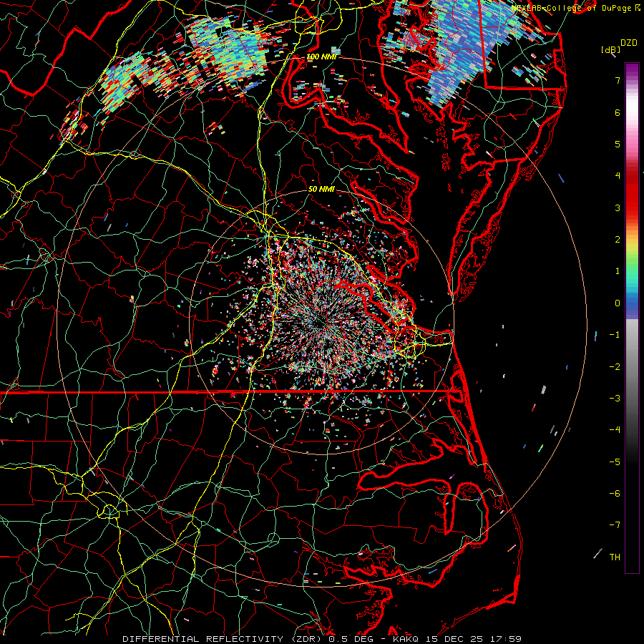Select the "-6" scale value
The width and height of the screenshot is (644, 644).
pyautogui.click(x=615, y=493)
